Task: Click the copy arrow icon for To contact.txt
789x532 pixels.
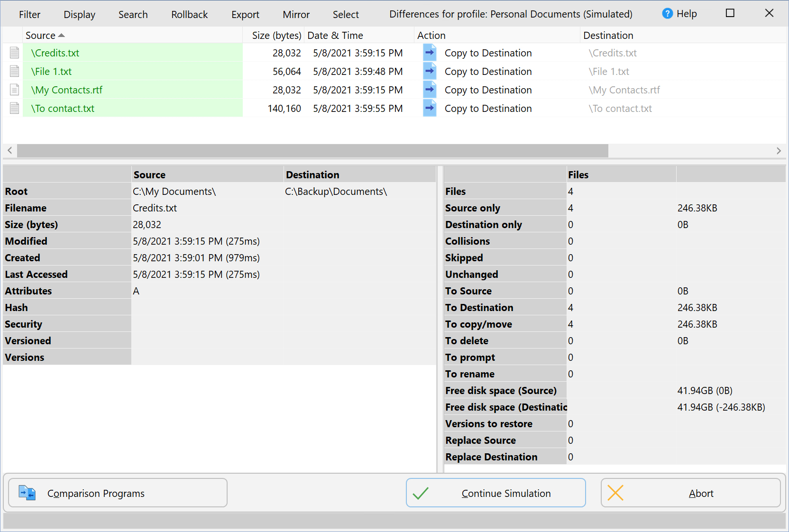Action: [430, 108]
